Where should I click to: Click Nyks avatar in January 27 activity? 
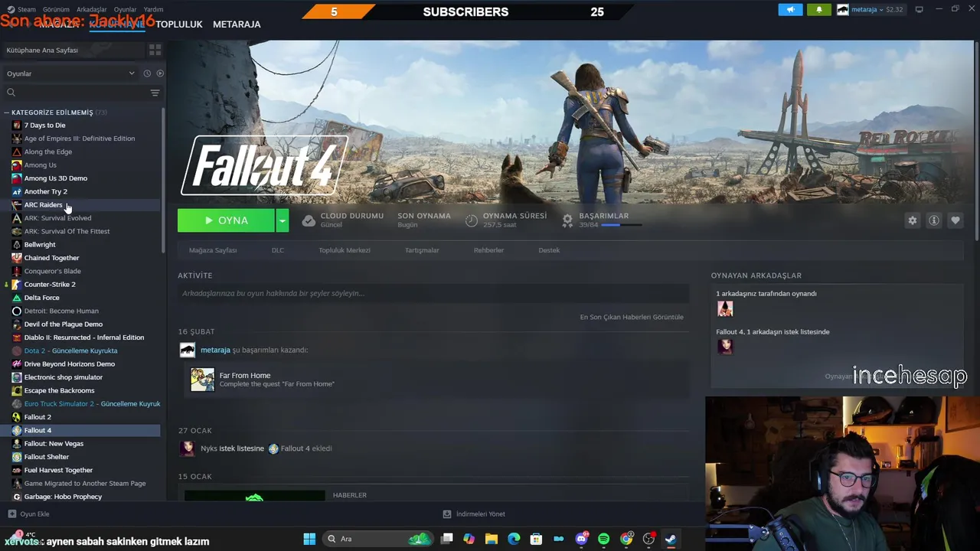point(187,448)
